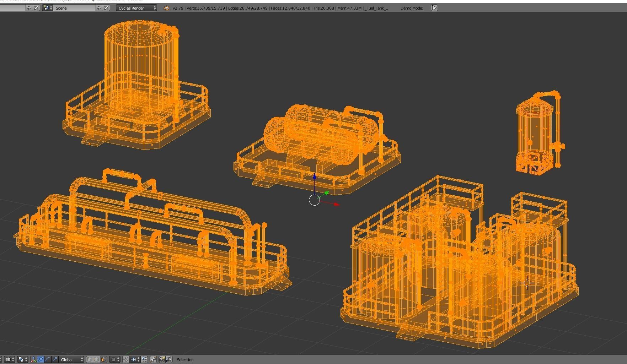The height and width of the screenshot is (364, 627).
Task: Delete the current screen layout with X button
Action: (x=36, y=8)
